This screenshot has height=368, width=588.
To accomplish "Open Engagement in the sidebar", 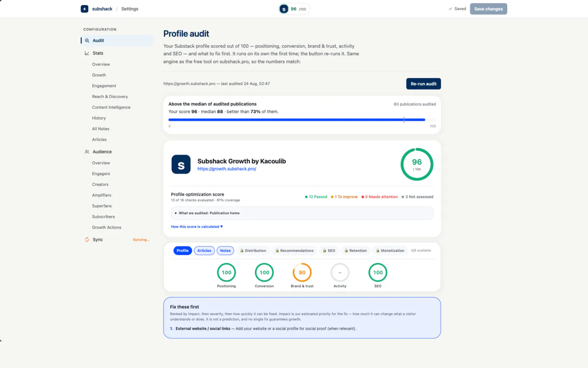I will coord(104,86).
